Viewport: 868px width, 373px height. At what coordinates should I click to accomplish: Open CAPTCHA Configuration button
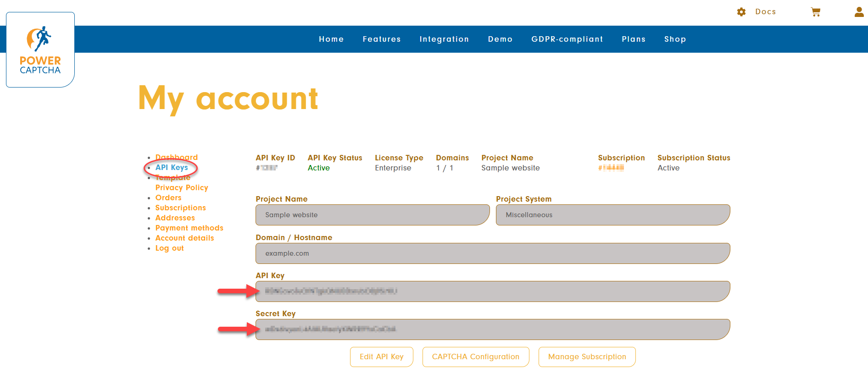tap(476, 357)
